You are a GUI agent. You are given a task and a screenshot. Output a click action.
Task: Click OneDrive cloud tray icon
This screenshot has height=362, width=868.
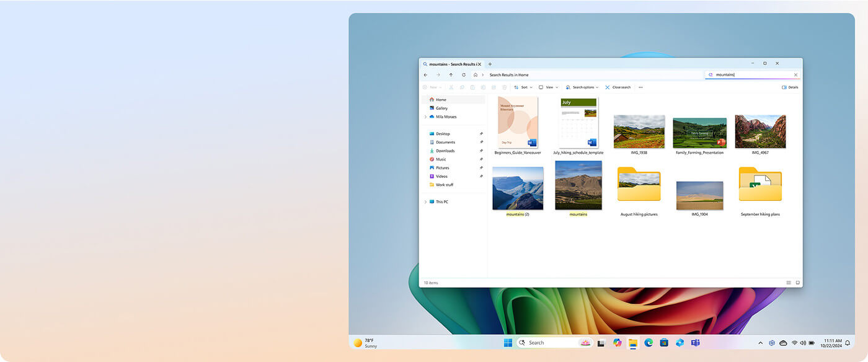783,343
